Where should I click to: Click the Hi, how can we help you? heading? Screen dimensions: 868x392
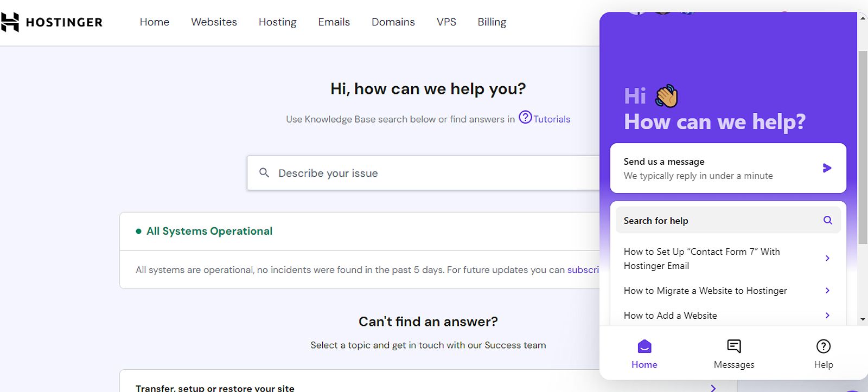(x=428, y=89)
